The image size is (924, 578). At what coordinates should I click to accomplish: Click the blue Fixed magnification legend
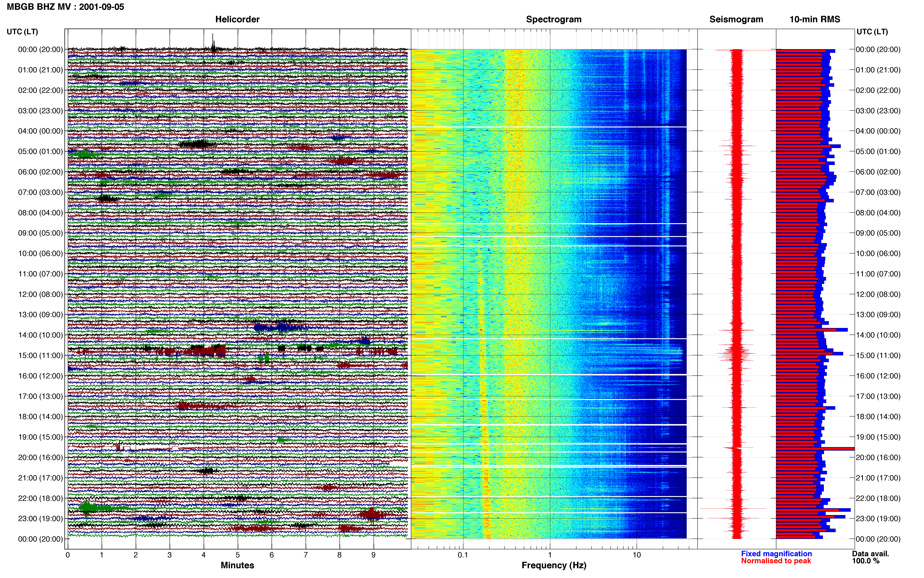[777, 554]
